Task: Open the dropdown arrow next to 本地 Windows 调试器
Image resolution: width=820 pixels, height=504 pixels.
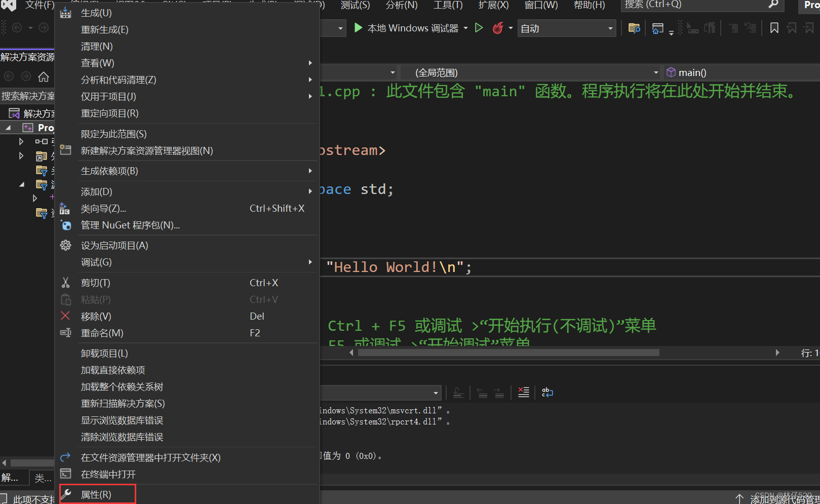Action: tap(465, 28)
